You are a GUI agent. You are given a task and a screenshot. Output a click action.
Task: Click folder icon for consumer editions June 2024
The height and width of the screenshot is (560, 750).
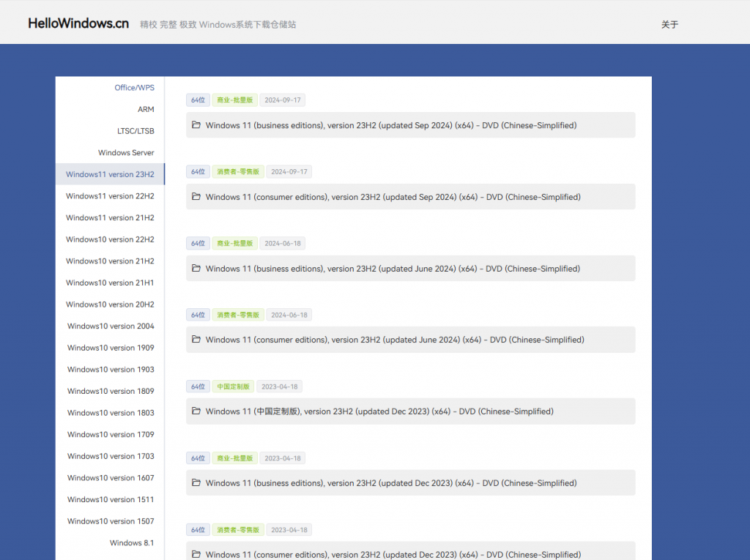196,340
